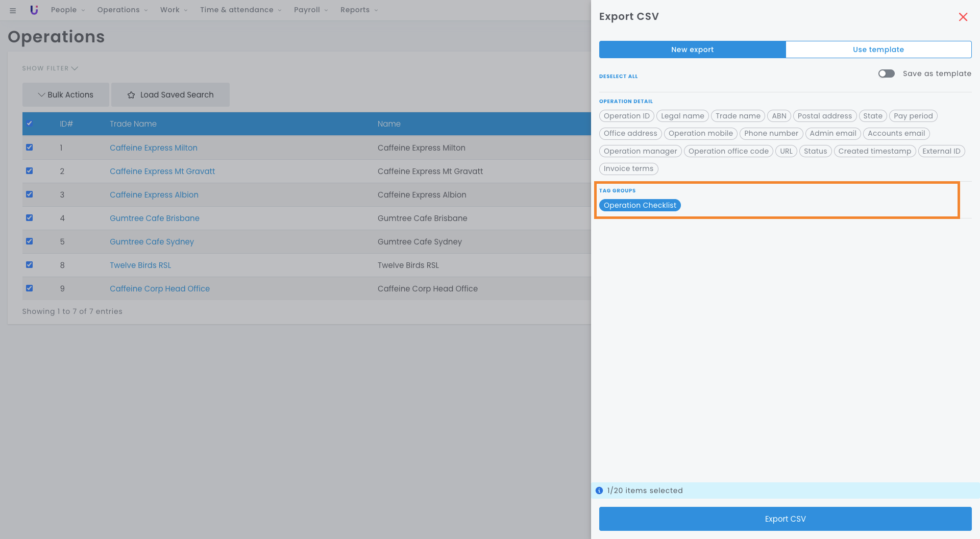Open the Bulk Actions dropdown

tap(66, 95)
